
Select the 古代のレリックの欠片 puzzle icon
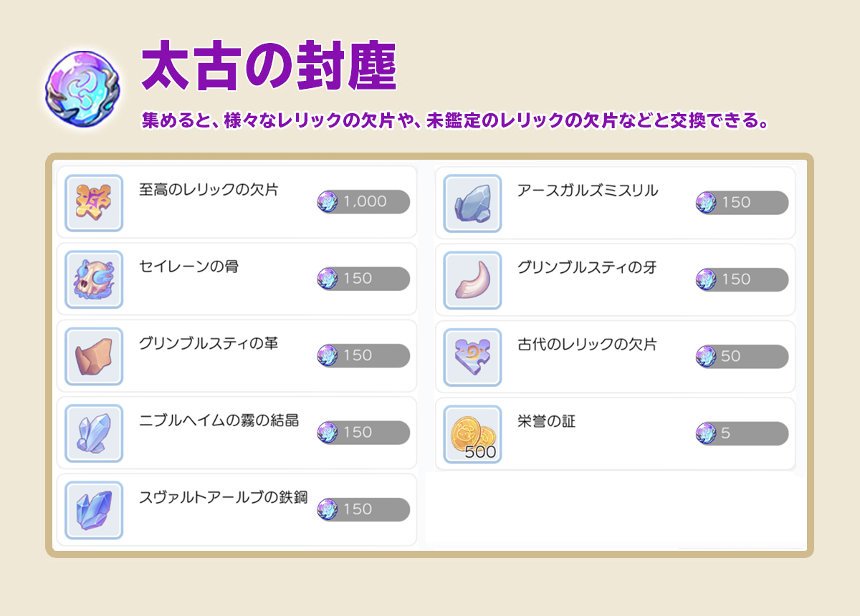coord(472,357)
